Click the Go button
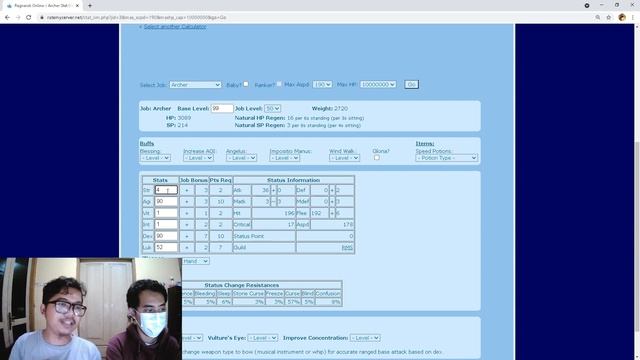Viewport: 640px width, 360px height. [x=411, y=84]
